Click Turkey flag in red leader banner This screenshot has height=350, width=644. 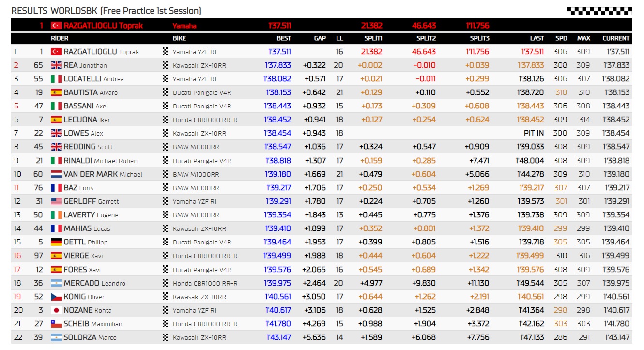56,25
